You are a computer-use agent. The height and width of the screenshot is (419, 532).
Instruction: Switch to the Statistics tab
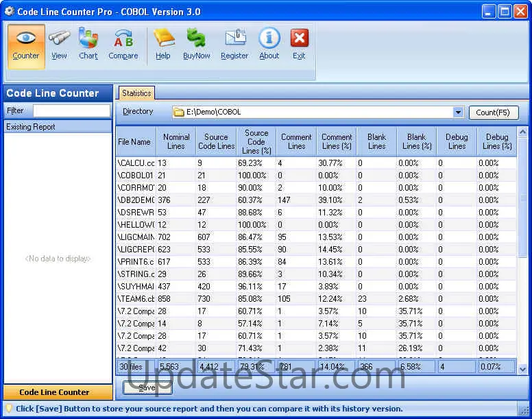[x=136, y=93]
